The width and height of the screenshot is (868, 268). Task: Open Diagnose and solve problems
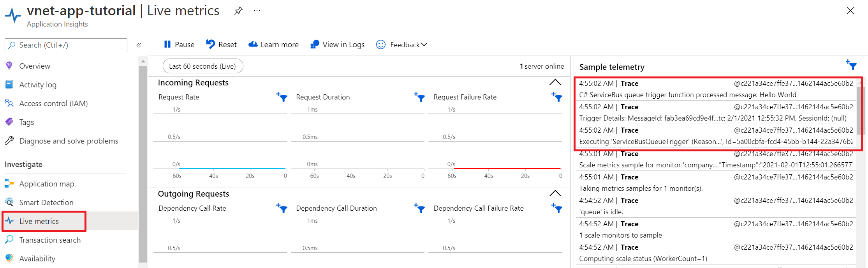coord(69,140)
